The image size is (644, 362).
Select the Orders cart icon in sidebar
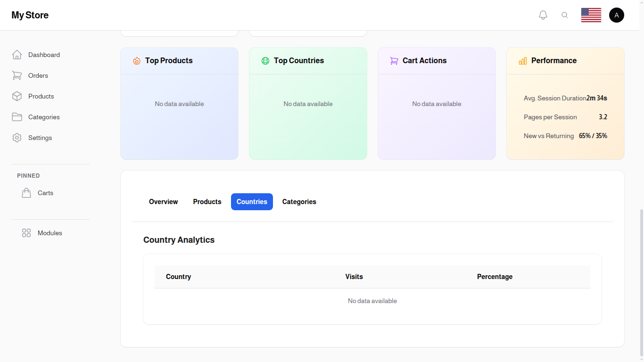pos(17,75)
